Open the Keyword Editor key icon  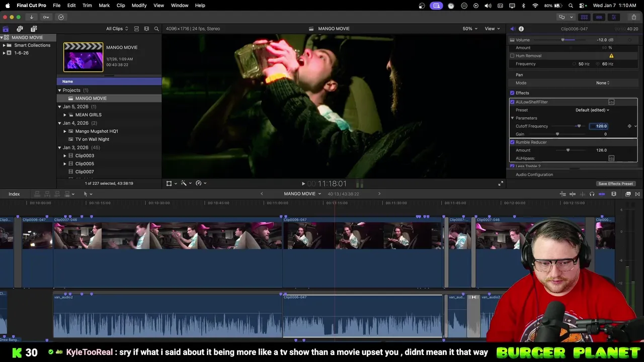[x=46, y=17]
